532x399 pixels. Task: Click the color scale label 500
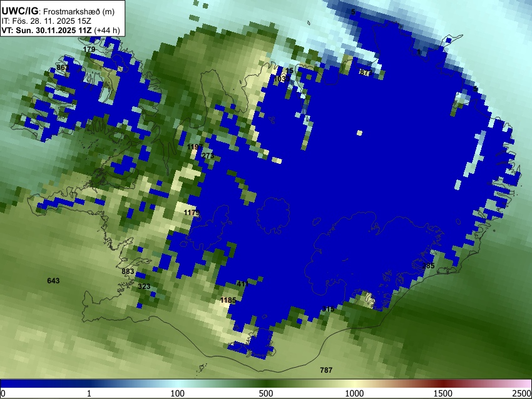click(x=266, y=393)
